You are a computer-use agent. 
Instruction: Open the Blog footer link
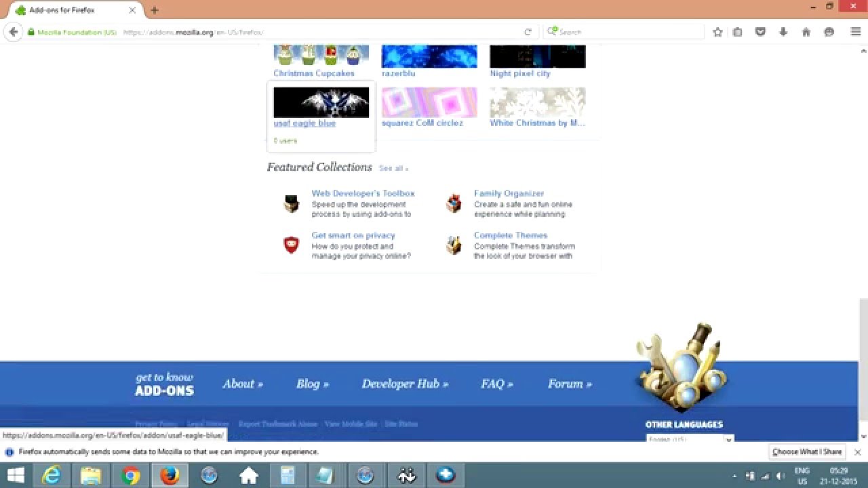[x=313, y=384]
